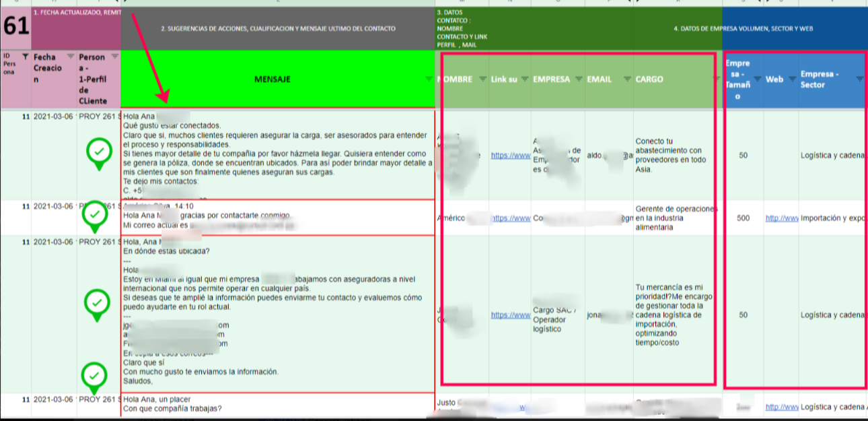The image size is (868, 421).
Task: Select the Empresa - Sector header cell
Action: 833,79
